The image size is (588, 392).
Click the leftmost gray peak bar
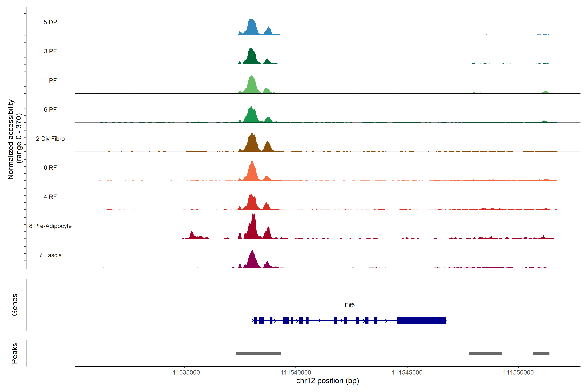coord(258,353)
